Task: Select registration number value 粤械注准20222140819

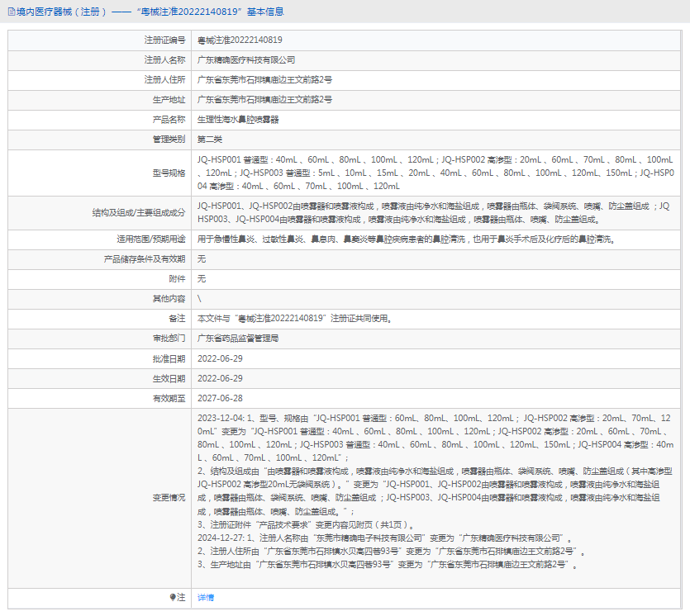Action: click(240, 40)
